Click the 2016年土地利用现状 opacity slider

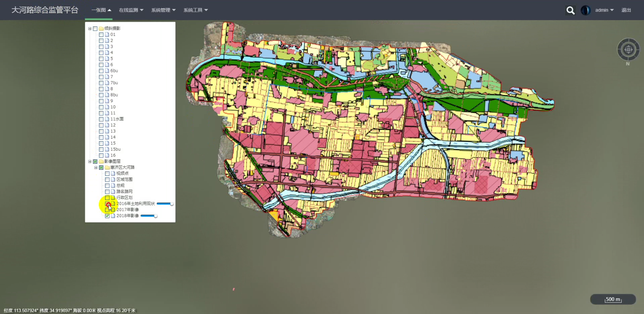[x=164, y=204]
